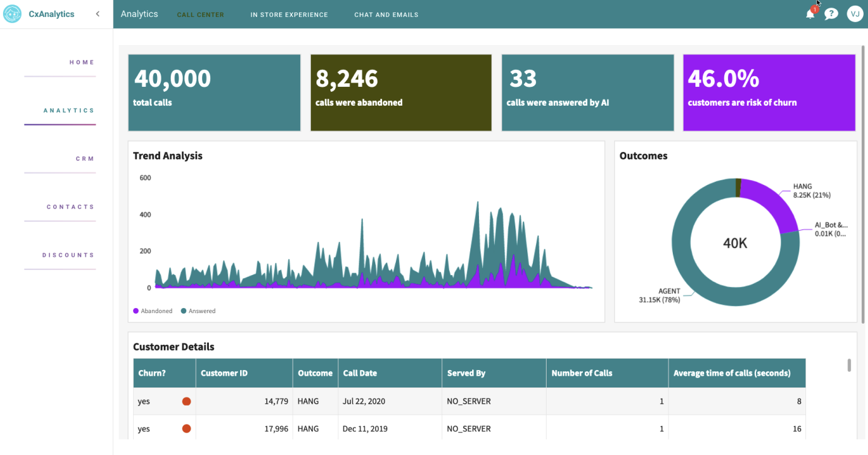Click the red churn dot for customer 17,996
868x455 pixels.
186,429
